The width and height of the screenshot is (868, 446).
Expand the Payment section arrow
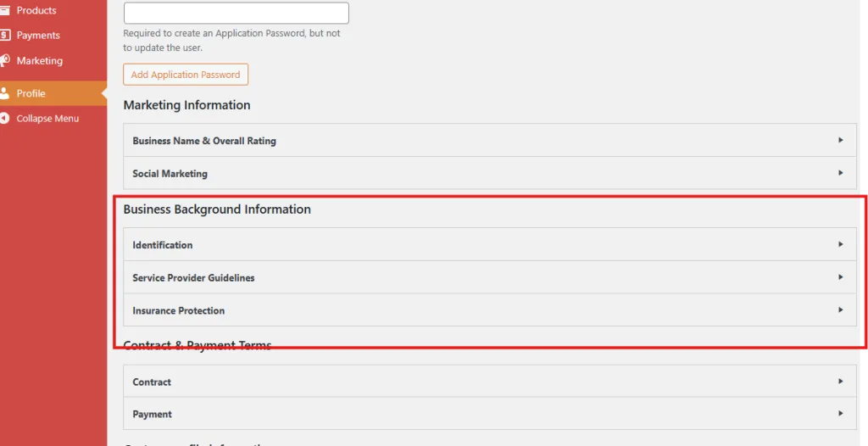click(x=840, y=414)
